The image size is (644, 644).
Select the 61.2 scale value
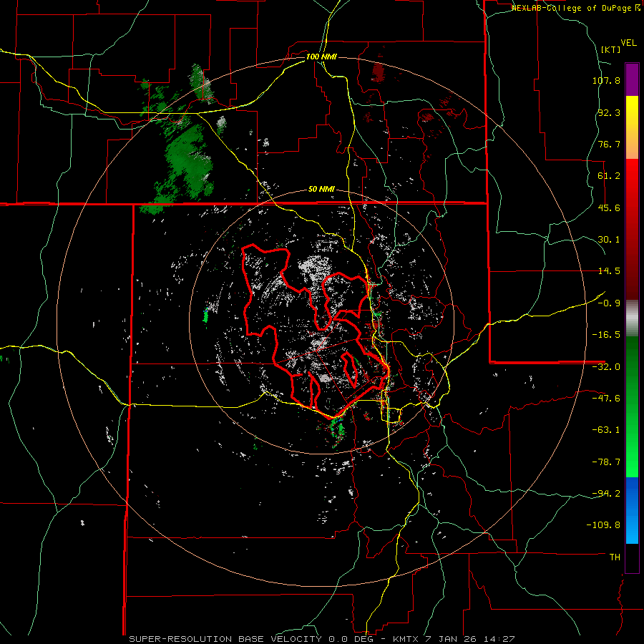click(x=609, y=176)
